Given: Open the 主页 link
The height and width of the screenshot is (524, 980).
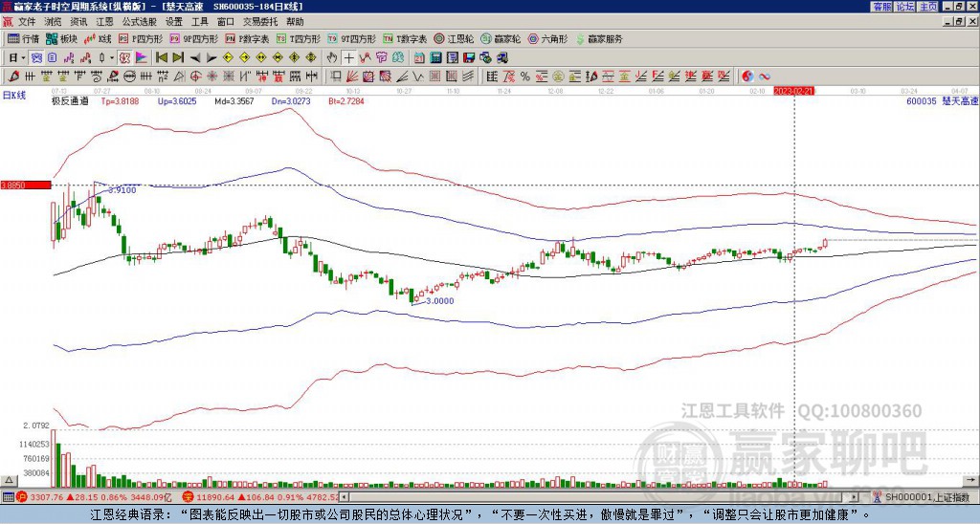Looking at the screenshot, I should coord(927,7).
